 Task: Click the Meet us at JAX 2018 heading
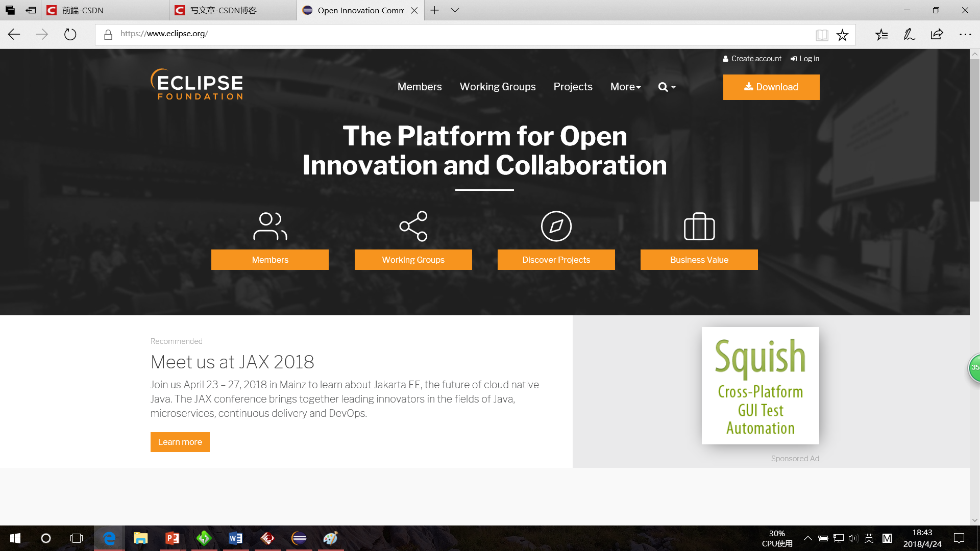click(232, 362)
